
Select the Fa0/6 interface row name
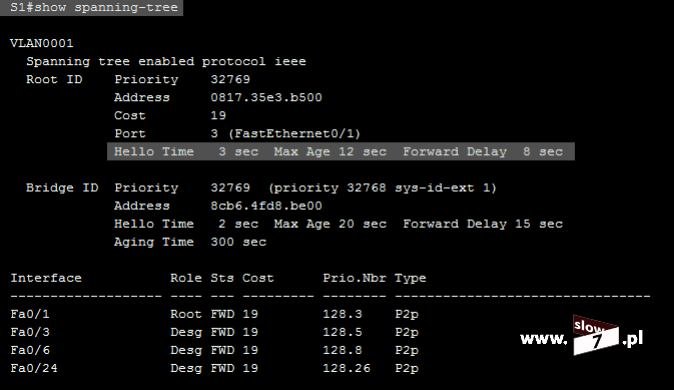click(x=30, y=350)
